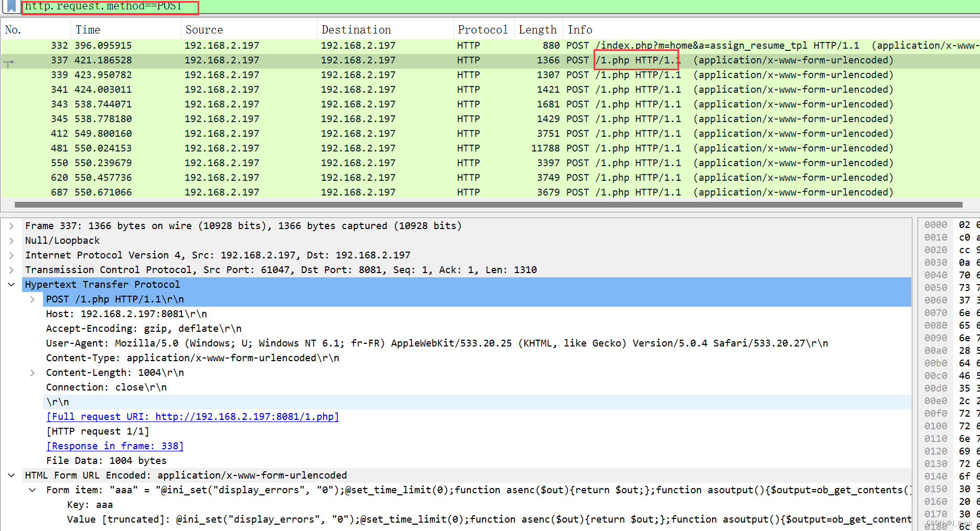
Task: Expand Internet Protocol Version 4 details
Action: [11, 255]
